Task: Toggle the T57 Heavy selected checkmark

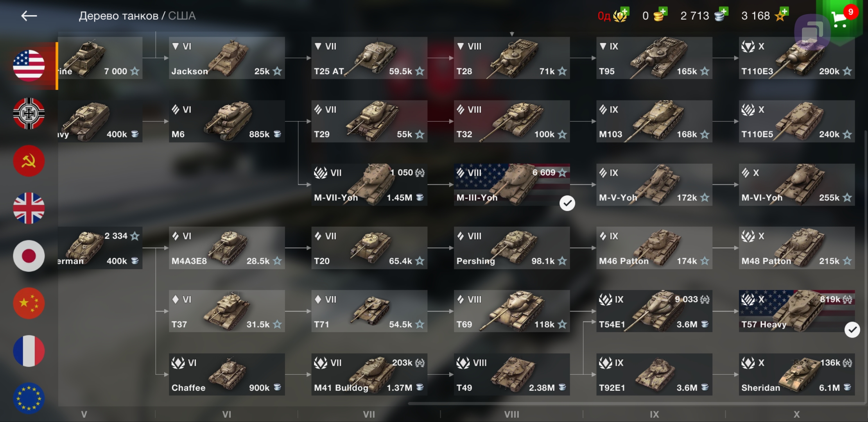Action: (852, 330)
